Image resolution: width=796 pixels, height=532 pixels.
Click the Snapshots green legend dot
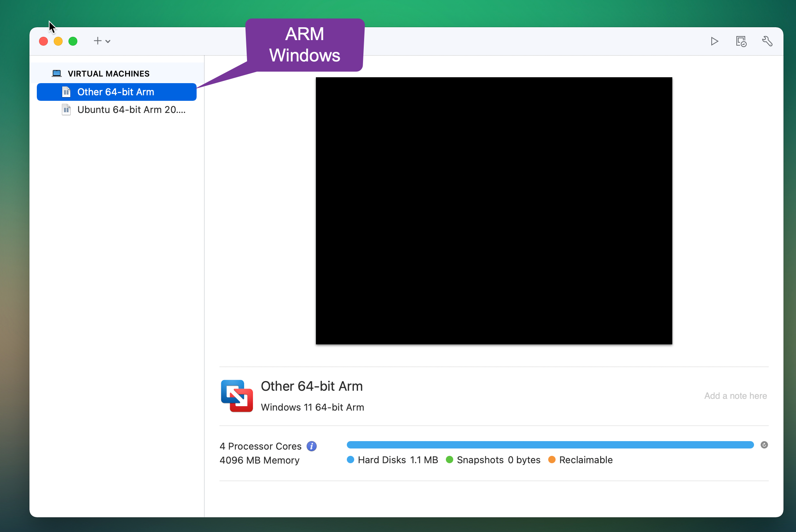[x=450, y=460]
